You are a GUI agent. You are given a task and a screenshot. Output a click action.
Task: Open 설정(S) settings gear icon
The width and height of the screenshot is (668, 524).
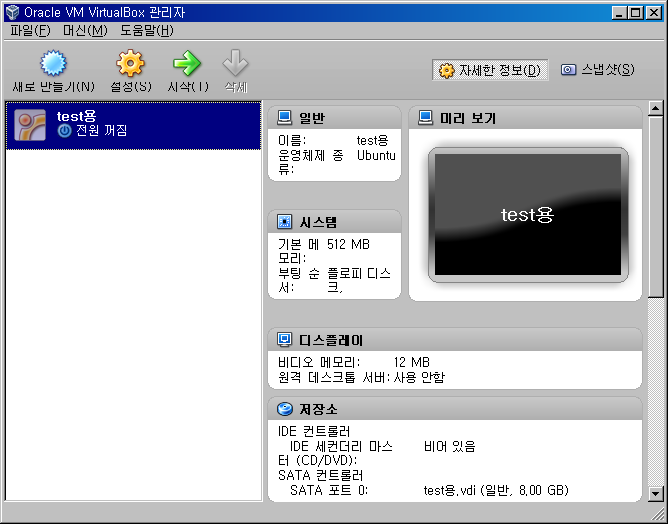[x=130, y=63]
